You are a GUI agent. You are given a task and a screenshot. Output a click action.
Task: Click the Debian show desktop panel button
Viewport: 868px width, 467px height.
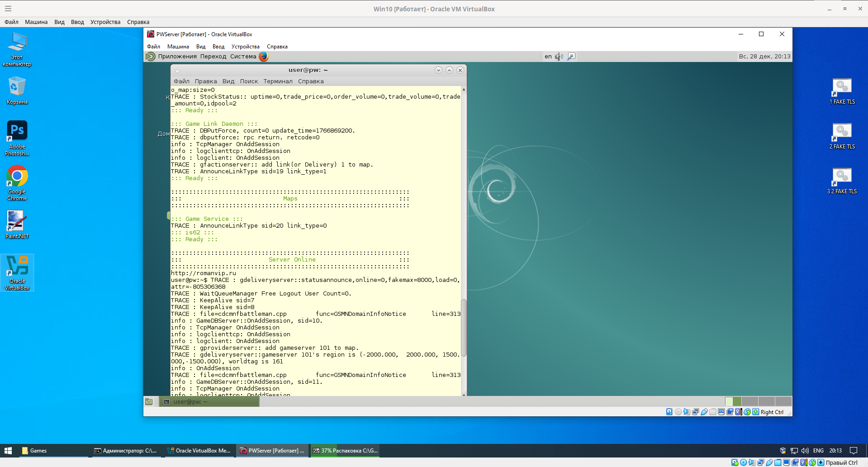pyautogui.click(x=149, y=402)
